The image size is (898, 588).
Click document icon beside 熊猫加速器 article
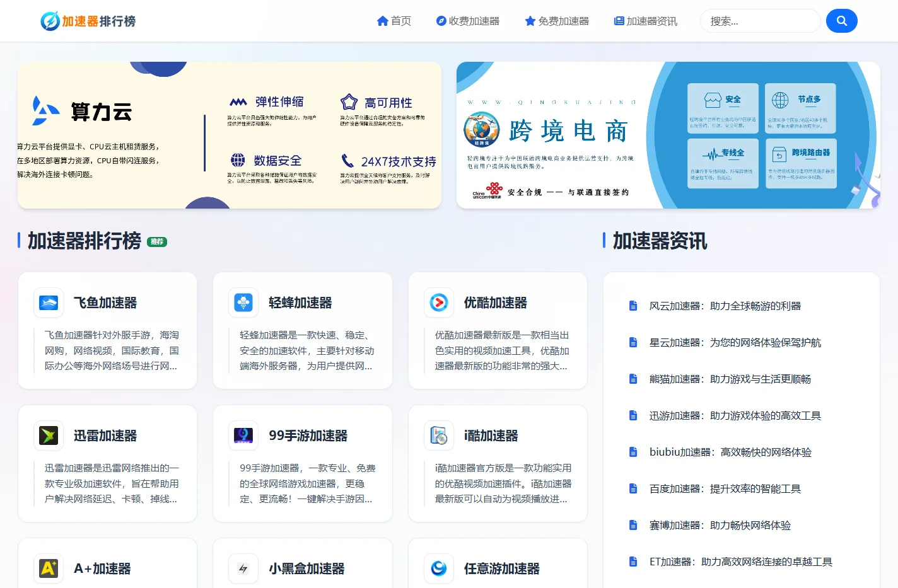point(633,379)
